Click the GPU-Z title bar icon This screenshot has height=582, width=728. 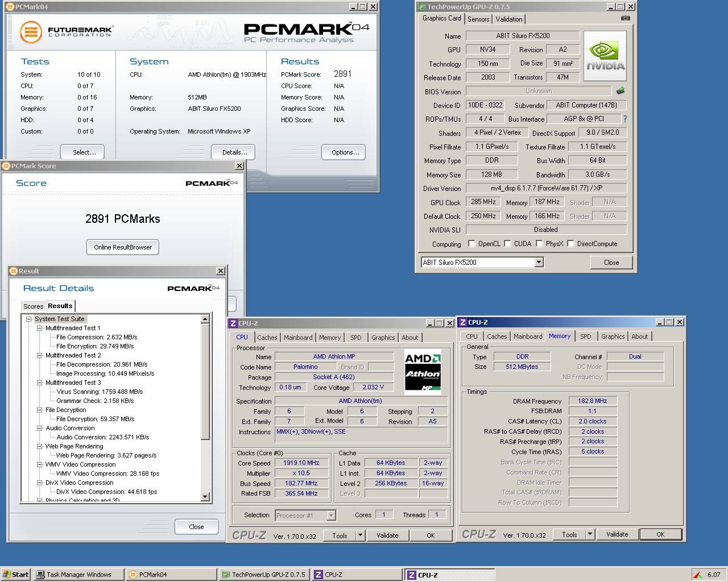(421, 7)
